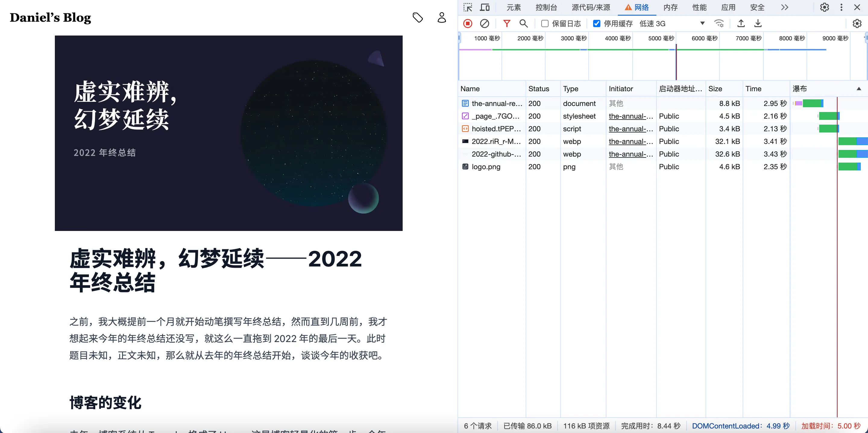The image size is (868, 433).
Task: Toggle the device toolbar
Action: pos(485,7)
